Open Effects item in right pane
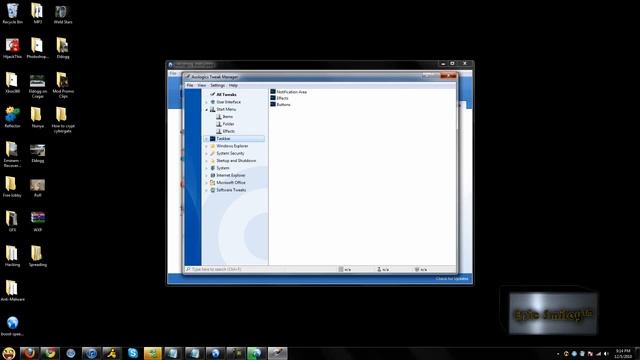The width and height of the screenshot is (640, 360). click(279, 98)
